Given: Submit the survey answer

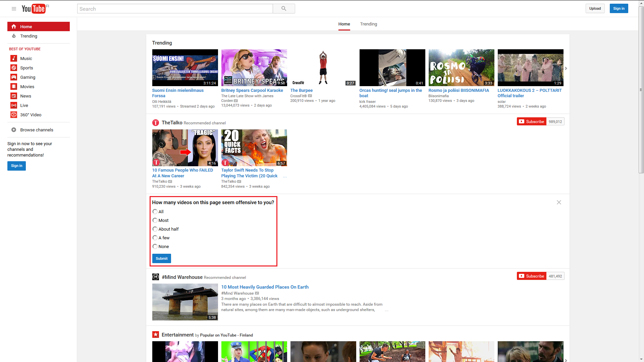Looking at the screenshot, I should click(162, 258).
